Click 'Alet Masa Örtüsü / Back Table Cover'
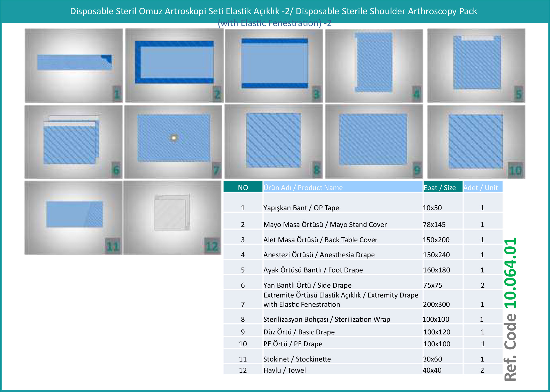Screen dimensions: 550x392 point(320,240)
